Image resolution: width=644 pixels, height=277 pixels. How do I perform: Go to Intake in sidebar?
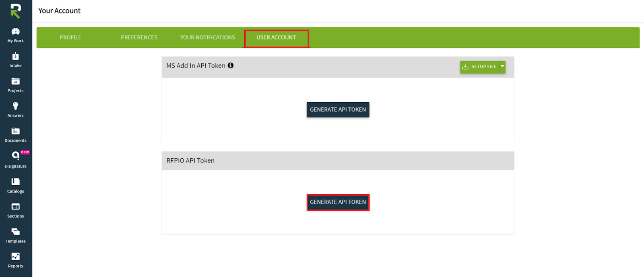pyautogui.click(x=16, y=60)
